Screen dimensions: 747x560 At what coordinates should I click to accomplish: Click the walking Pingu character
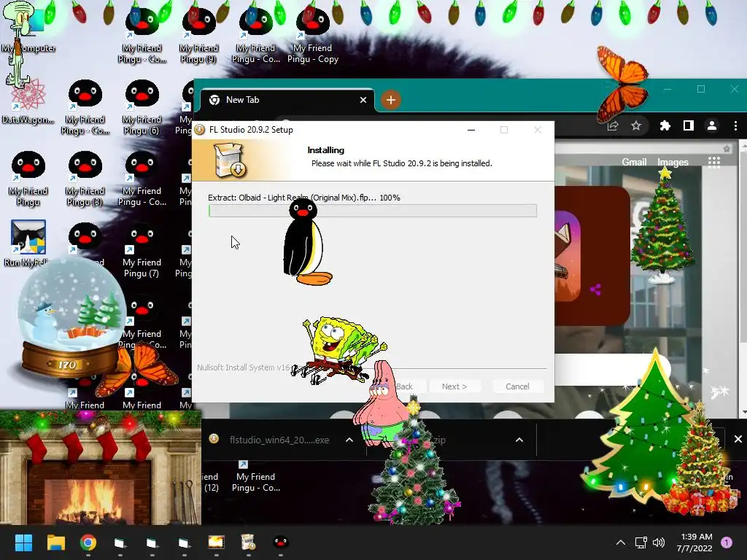(305, 242)
